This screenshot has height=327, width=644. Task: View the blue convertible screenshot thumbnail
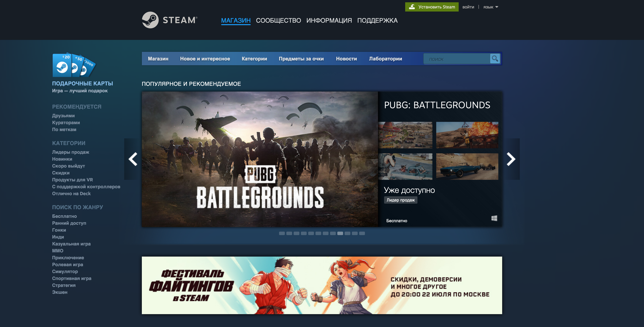pos(467,167)
